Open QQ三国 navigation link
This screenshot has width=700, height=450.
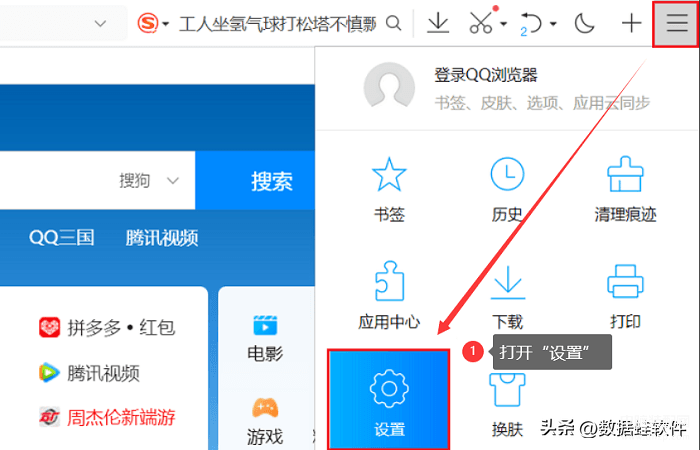(x=61, y=238)
